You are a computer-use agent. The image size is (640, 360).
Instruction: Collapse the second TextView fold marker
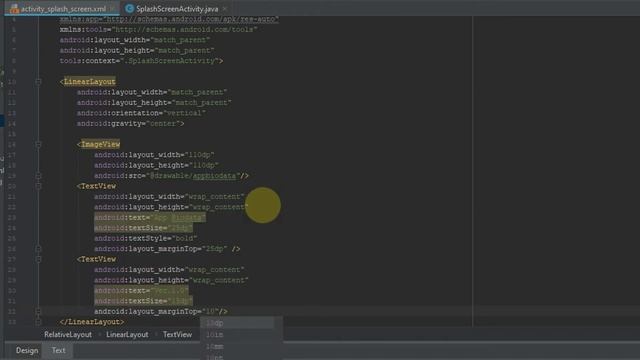38,259
